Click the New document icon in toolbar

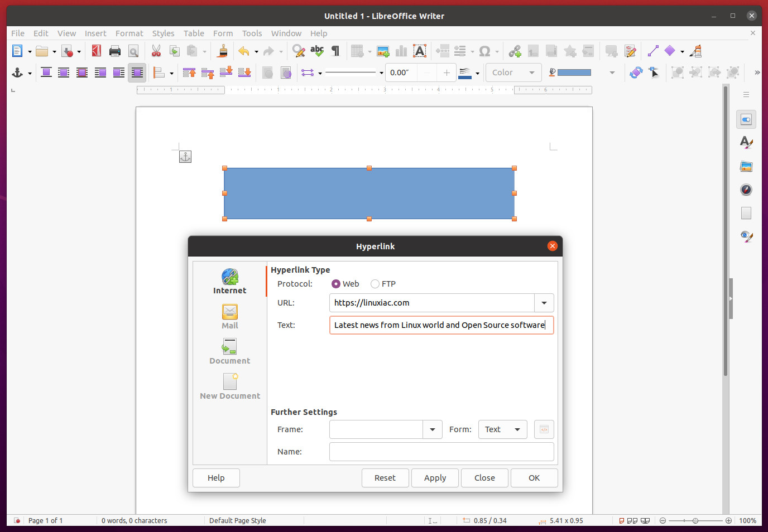(x=17, y=51)
